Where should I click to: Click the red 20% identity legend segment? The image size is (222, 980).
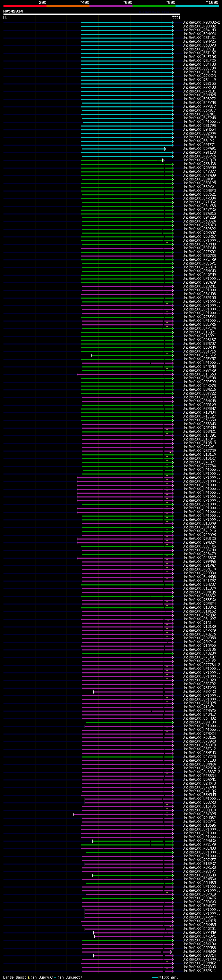click(25, 6)
